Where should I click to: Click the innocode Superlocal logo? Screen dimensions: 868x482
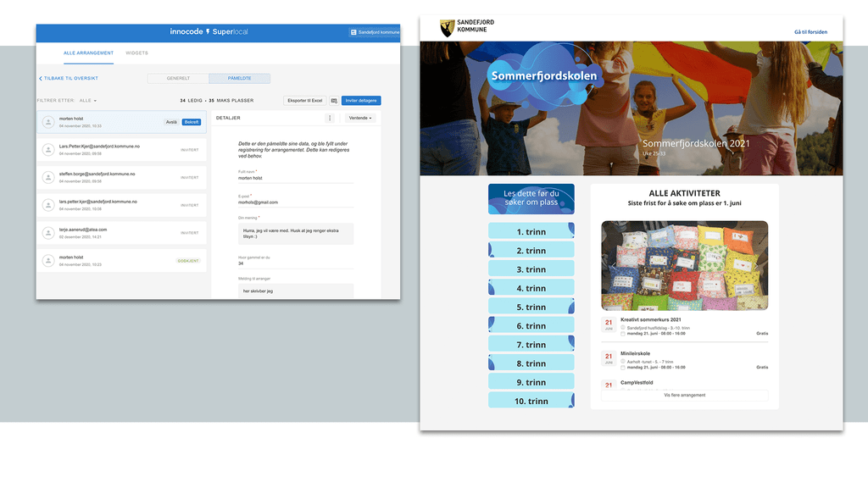pyautogui.click(x=209, y=31)
